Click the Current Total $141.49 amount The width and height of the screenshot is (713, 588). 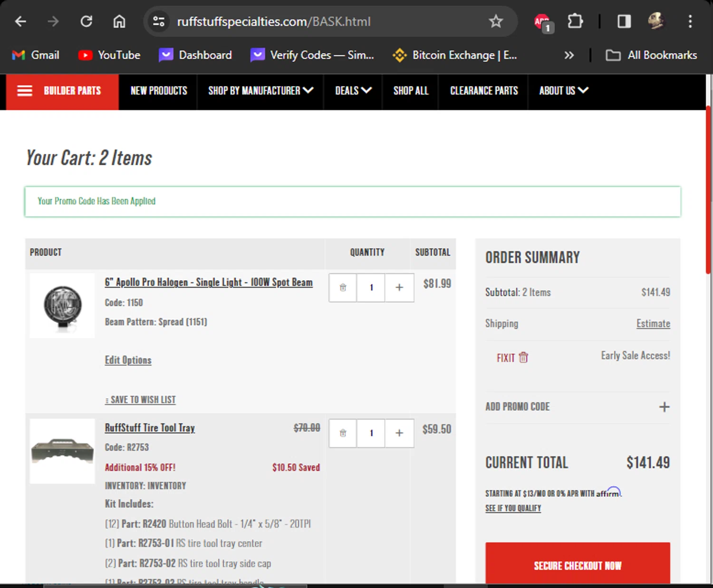[648, 463]
